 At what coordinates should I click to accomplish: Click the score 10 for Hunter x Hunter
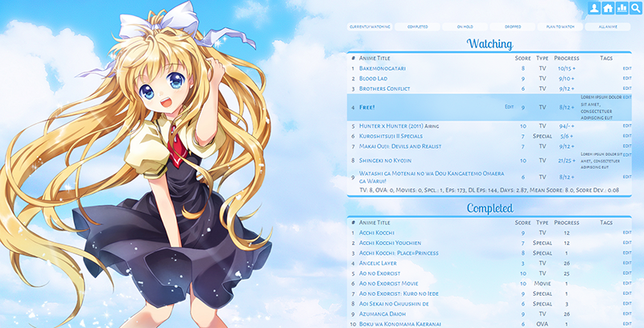click(x=522, y=126)
